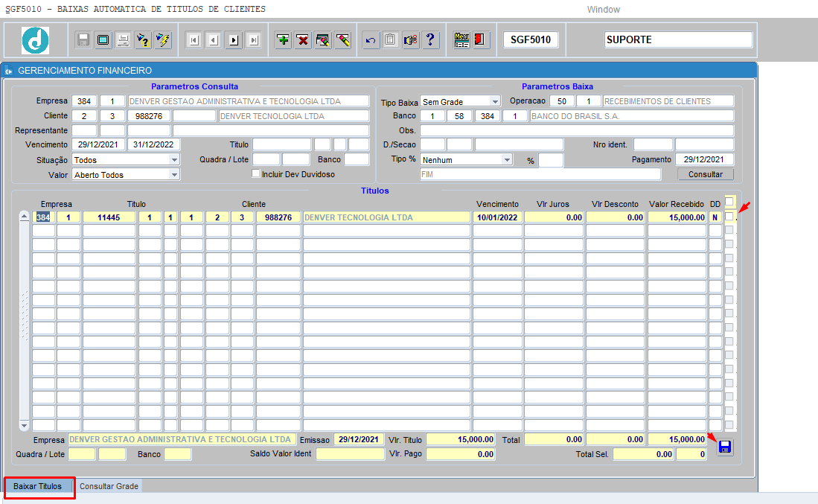The width and height of the screenshot is (818, 504).
Task: Select titulo number 11445 cell in grid
Action: coord(109,217)
